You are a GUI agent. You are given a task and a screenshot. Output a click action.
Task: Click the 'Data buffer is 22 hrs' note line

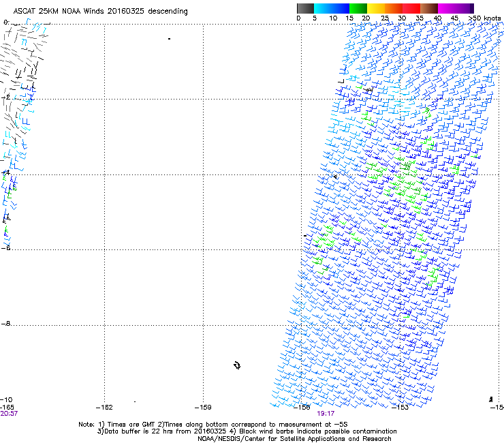tap(247, 431)
